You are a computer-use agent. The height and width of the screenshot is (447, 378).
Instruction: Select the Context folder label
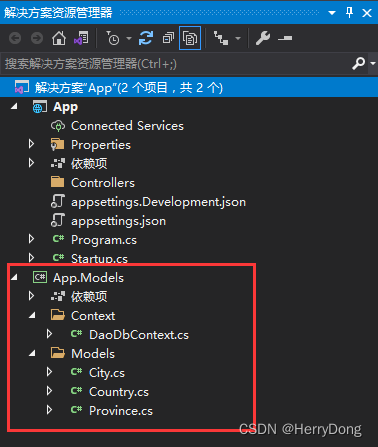[93, 316]
